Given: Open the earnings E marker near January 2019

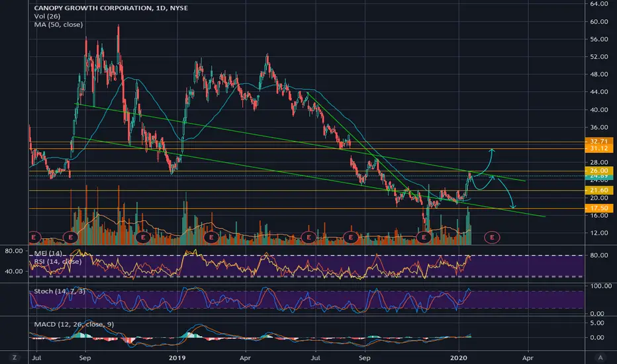Looking at the screenshot, I should [211, 238].
